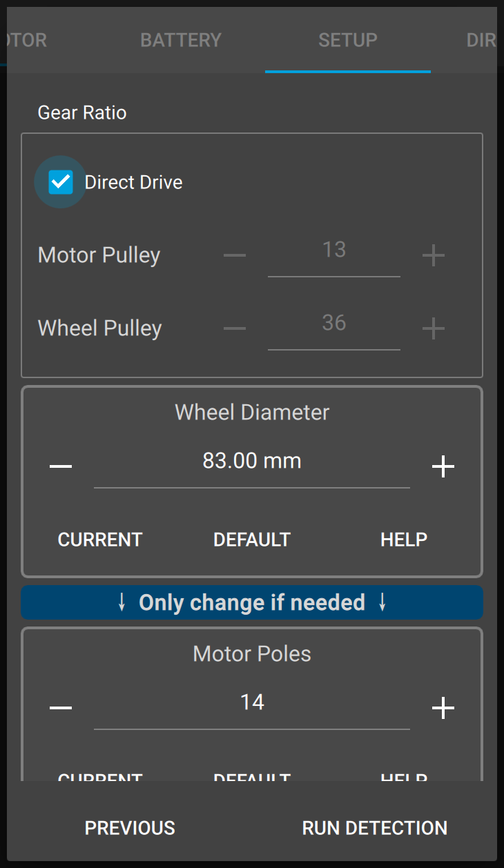Click plus to increase Wheel Diameter
504x868 pixels.
pyautogui.click(x=443, y=467)
